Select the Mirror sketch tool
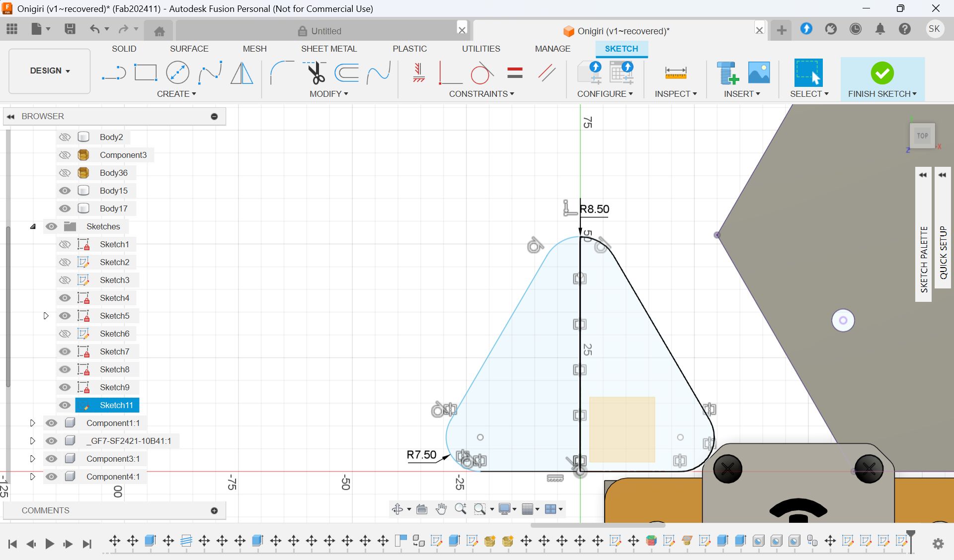This screenshot has width=954, height=560. point(242,73)
